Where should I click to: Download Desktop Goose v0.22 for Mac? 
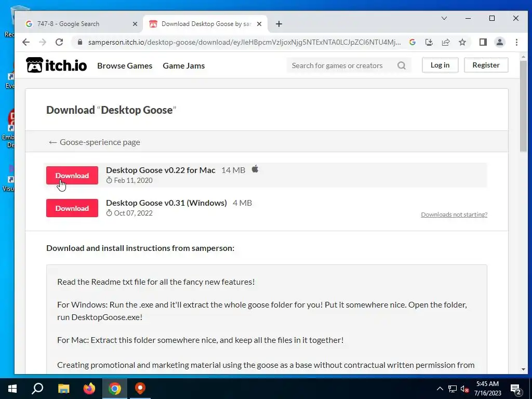tap(72, 176)
